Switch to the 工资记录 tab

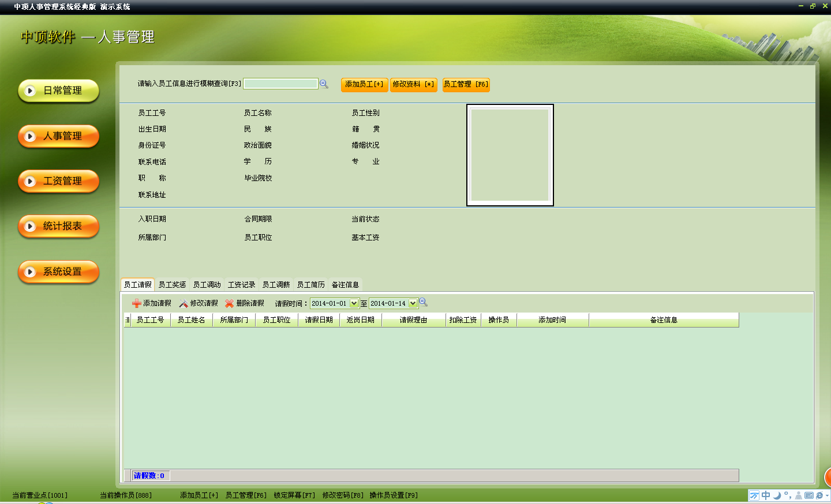point(242,285)
